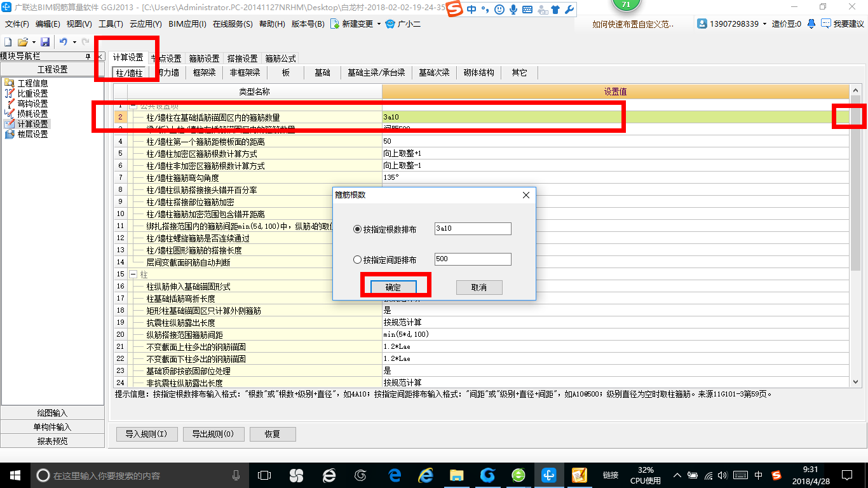This screenshot has width=868, height=488.
Task: Switch to the 搭接设置 tab
Action: point(243,58)
